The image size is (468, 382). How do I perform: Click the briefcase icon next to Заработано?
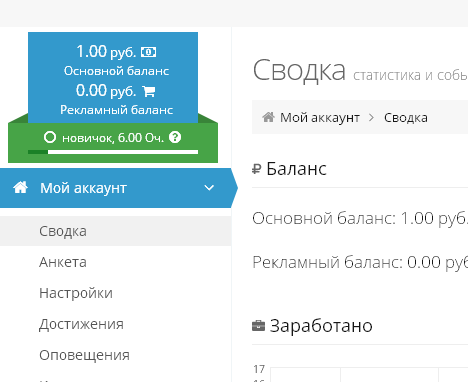[x=258, y=326]
